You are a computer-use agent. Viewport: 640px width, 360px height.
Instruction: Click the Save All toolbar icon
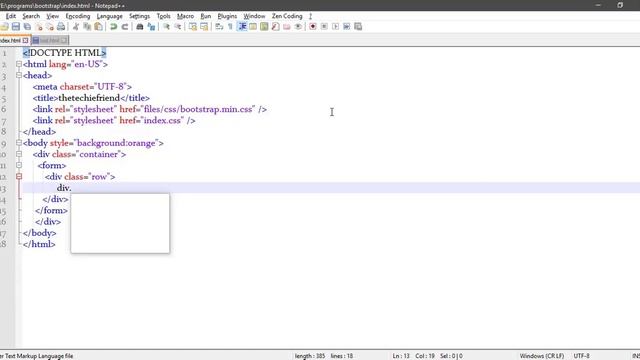[27, 27]
